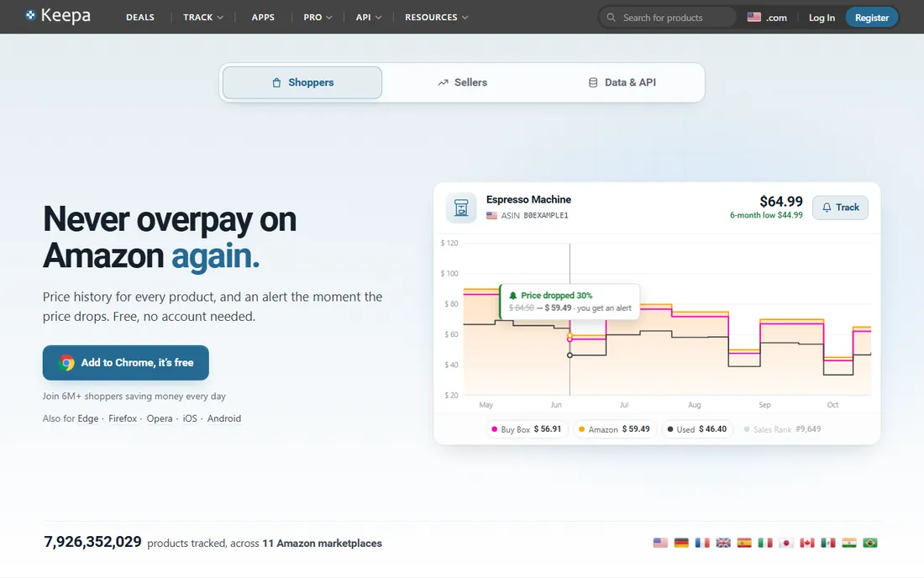
Task: Click the database icon on Data & API tab
Action: click(x=593, y=82)
